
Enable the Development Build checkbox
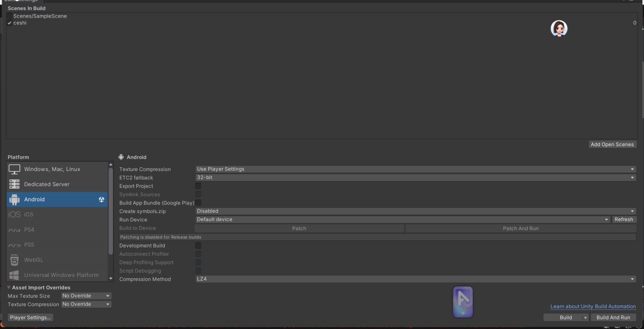(198, 246)
